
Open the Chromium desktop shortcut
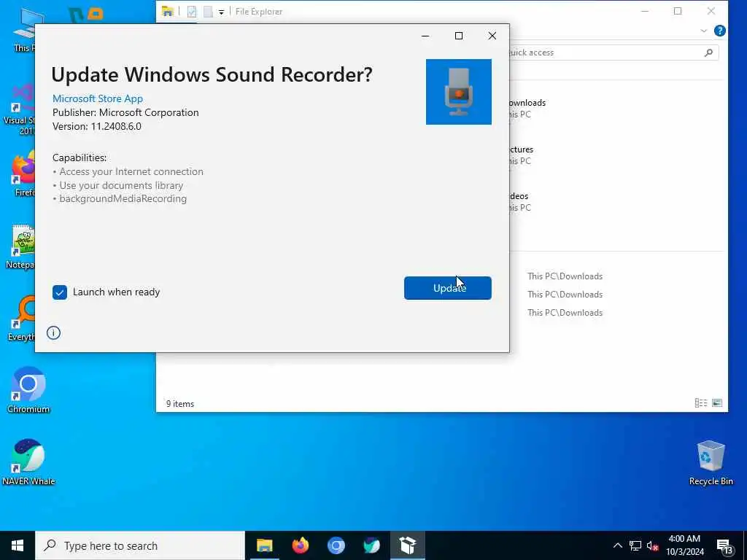(x=28, y=389)
